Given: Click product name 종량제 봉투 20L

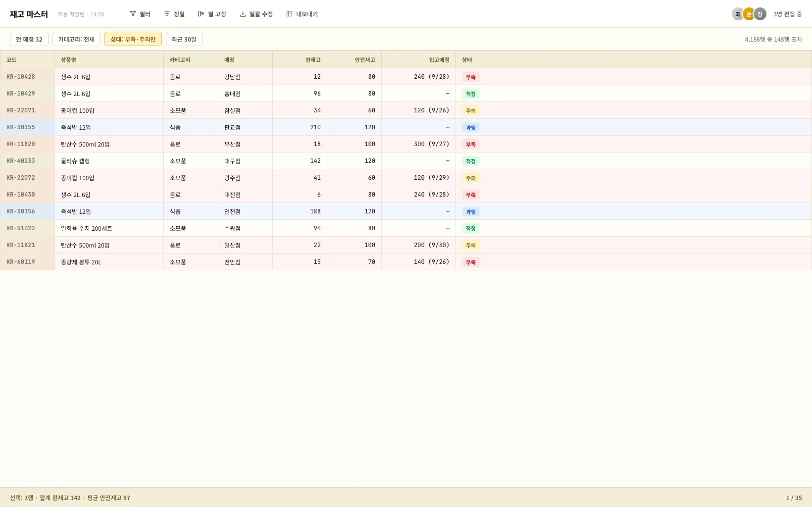Looking at the screenshot, I should [81, 262].
